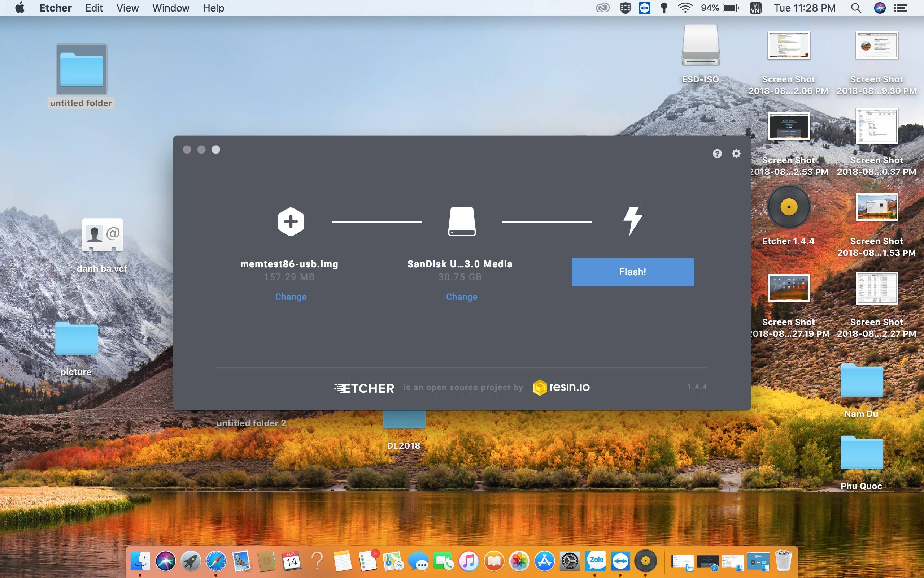Click the select image plus hexagon icon
Viewport: 924px width, 578px height.
[291, 222]
